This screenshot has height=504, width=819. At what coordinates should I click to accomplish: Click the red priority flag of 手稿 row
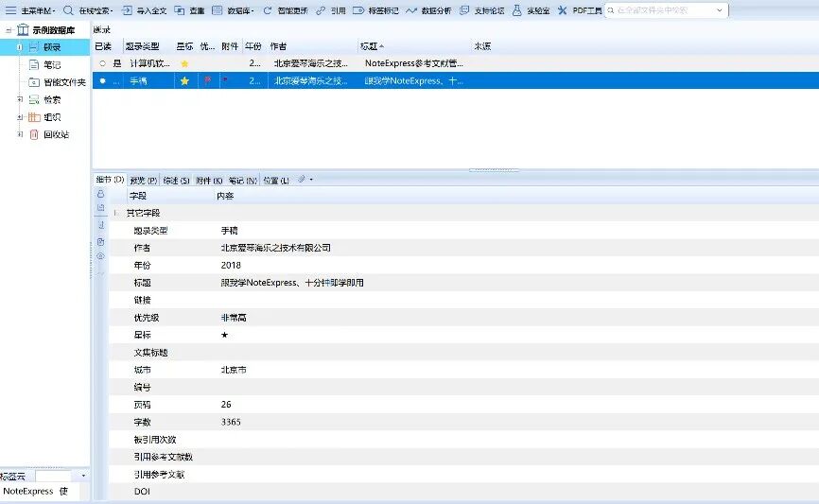[x=207, y=80]
